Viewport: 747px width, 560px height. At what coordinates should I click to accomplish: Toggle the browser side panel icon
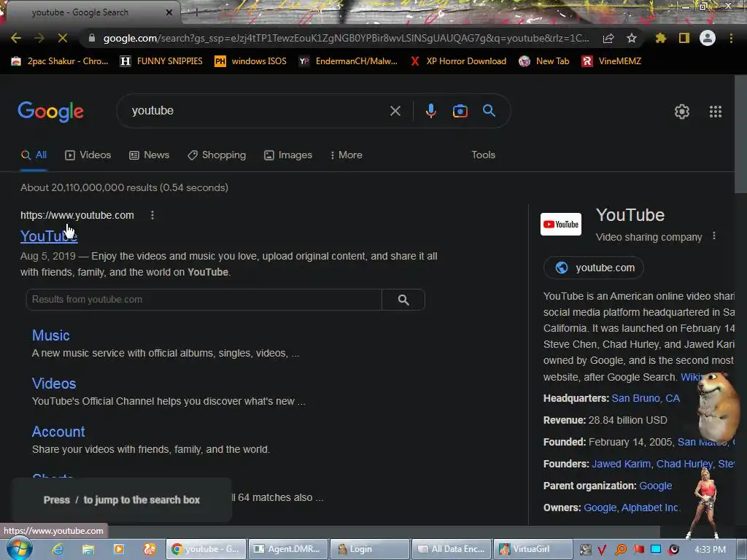point(684,38)
